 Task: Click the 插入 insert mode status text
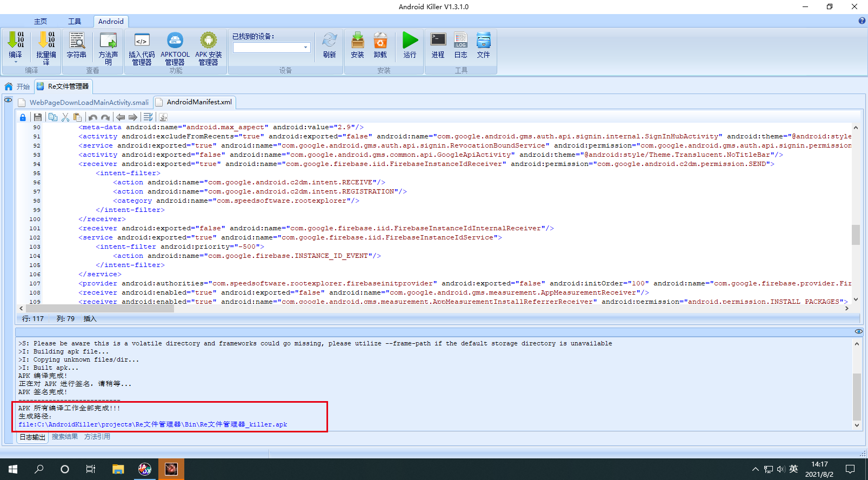[90, 319]
